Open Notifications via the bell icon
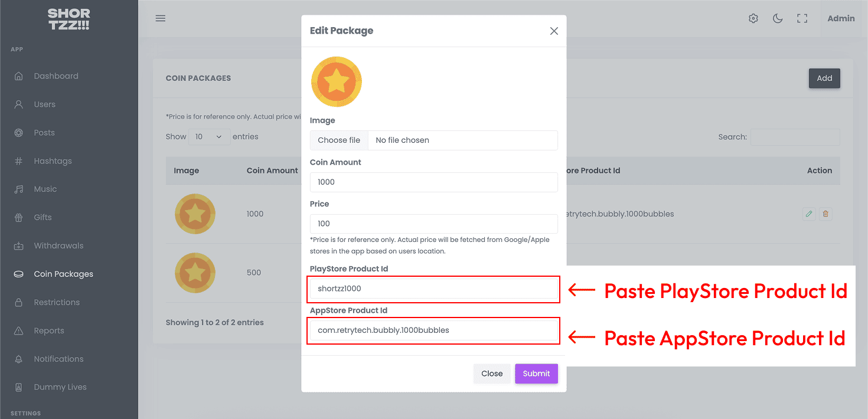The image size is (868, 419). 19,359
